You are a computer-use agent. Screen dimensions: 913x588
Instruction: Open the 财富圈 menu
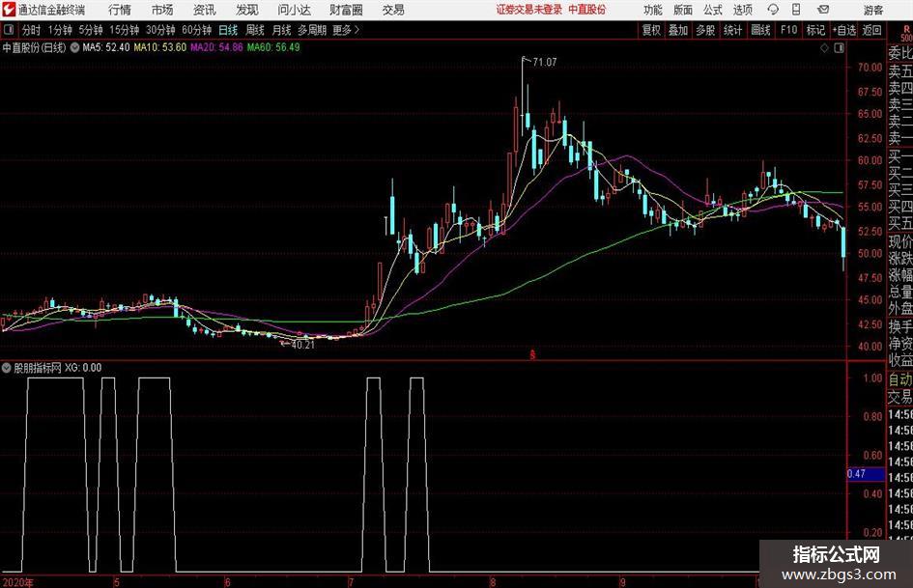[x=346, y=10]
